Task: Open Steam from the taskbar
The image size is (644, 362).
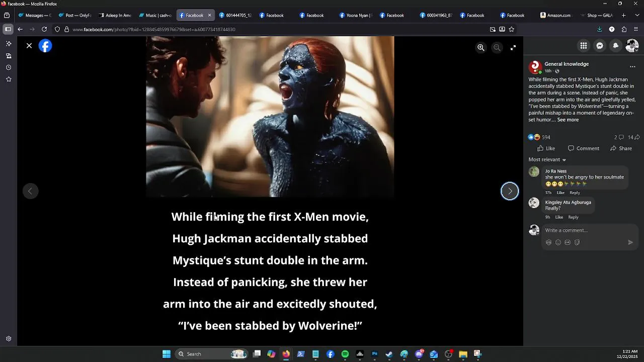Action: point(389,354)
